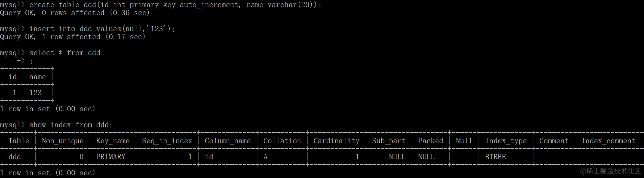Click the PRIMARY key name value
This screenshot has height=178, width=644.
pyautogui.click(x=110, y=157)
